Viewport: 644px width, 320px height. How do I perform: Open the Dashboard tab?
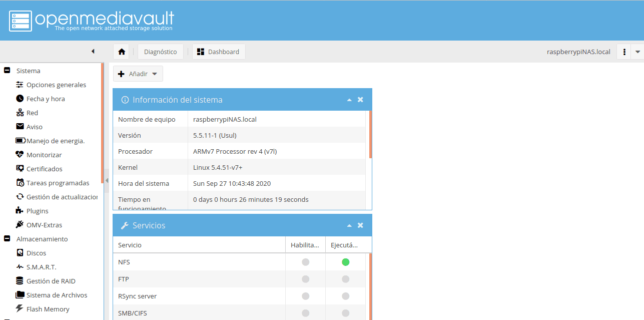point(219,51)
